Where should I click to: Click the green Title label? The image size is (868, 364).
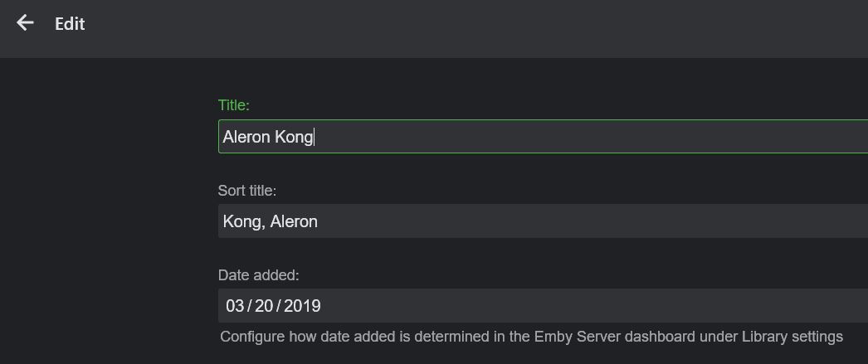[x=233, y=105]
